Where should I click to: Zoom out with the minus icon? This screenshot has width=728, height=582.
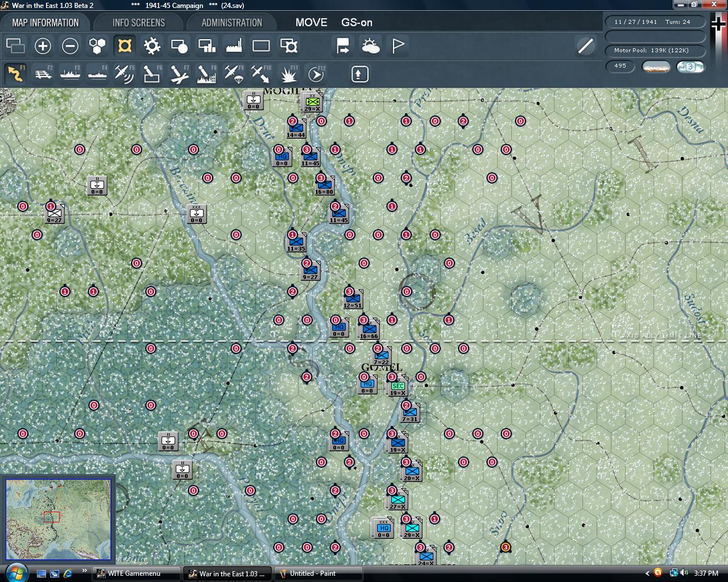pyautogui.click(x=70, y=45)
